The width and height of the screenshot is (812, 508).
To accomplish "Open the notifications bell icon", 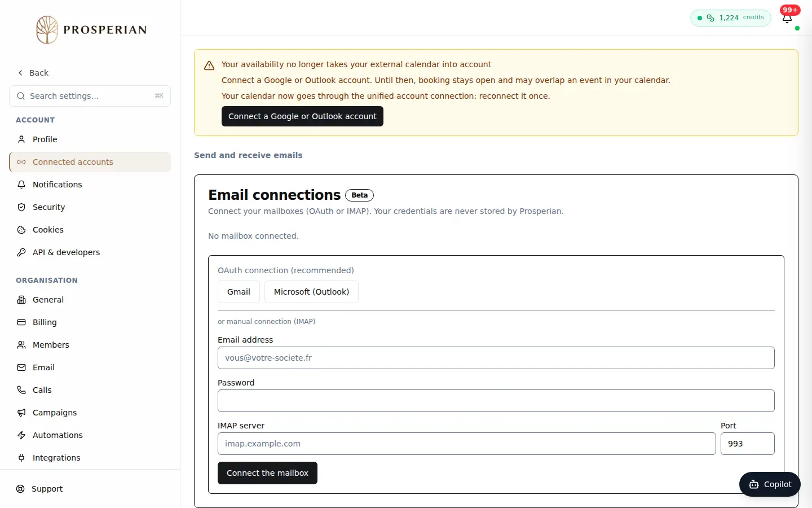I will 787,18.
